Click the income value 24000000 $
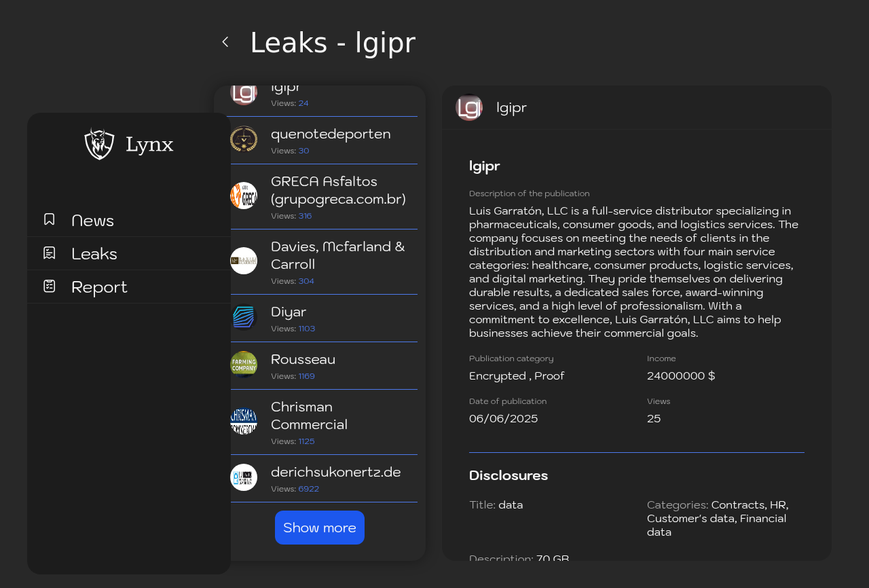Viewport: 869px width, 588px height. [x=681, y=375]
